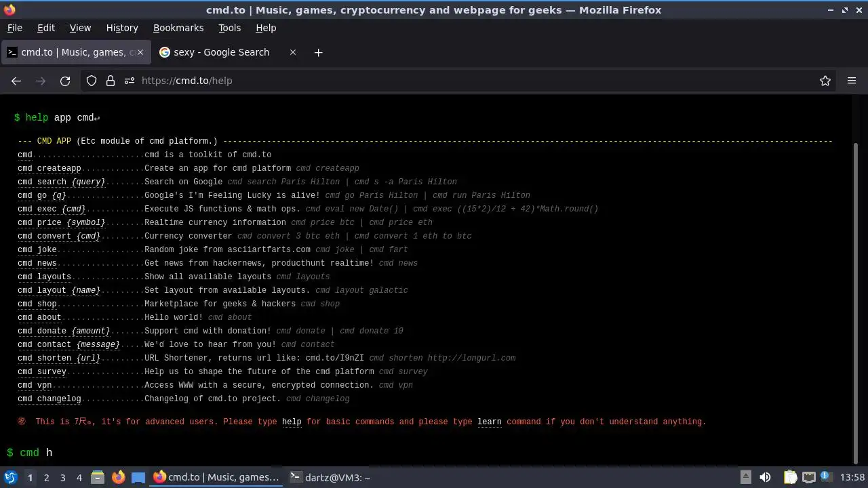Click the cmd exec command link
The width and height of the screenshot is (868, 488).
[52, 209]
